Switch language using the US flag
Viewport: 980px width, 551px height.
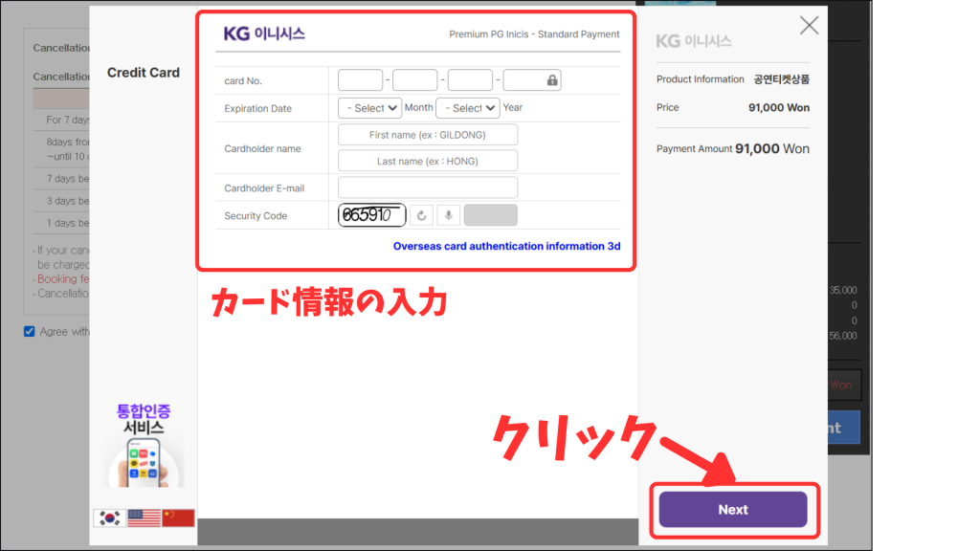pyautogui.click(x=143, y=518)
